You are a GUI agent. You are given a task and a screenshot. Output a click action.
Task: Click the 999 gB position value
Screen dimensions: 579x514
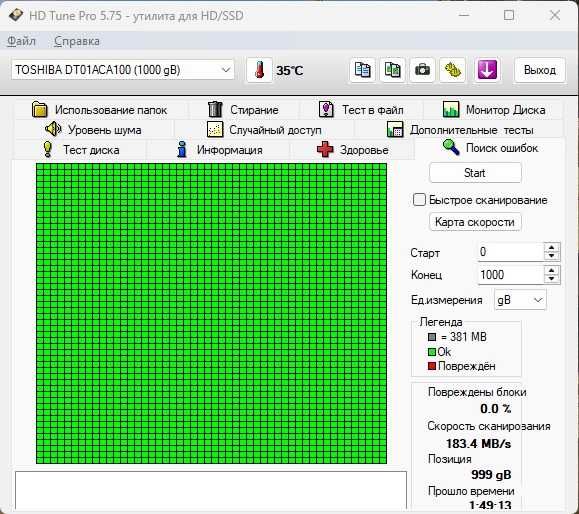pyautogui.click(x=491, y=474)
